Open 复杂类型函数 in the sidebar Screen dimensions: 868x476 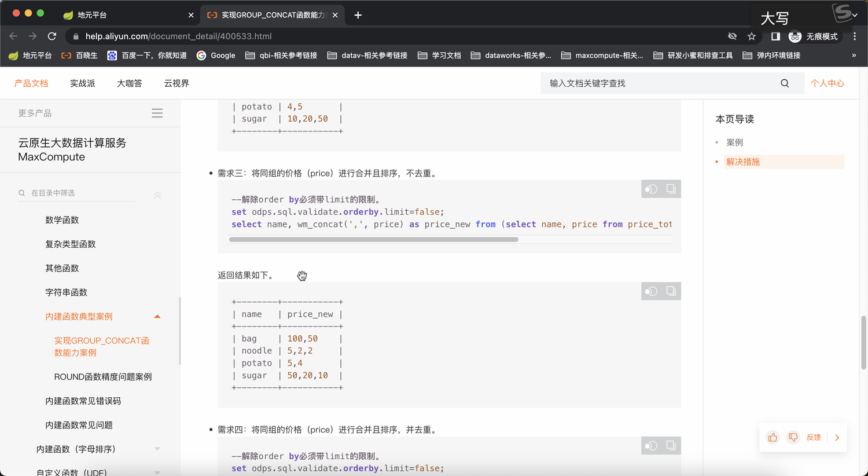[71, 244]
